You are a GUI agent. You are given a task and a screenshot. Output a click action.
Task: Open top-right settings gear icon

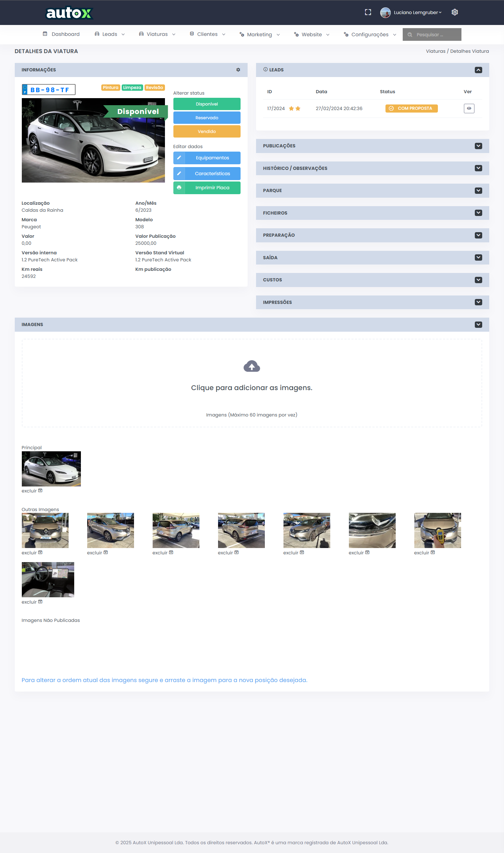(x=455, y=12)
